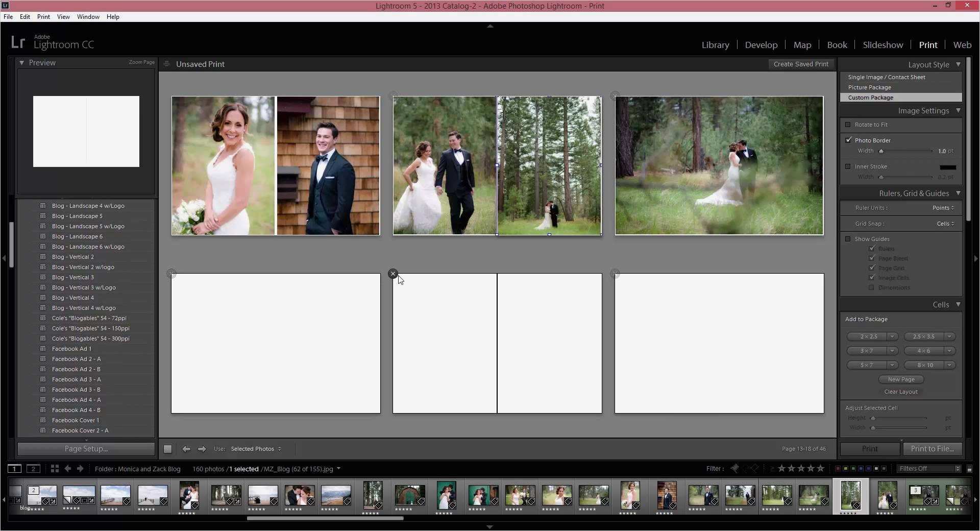Open the 2 × 2.5 cell size dropdown arrow
This screenshot has height=531, width=980.
pyautogui.click(x=892, y=336)
